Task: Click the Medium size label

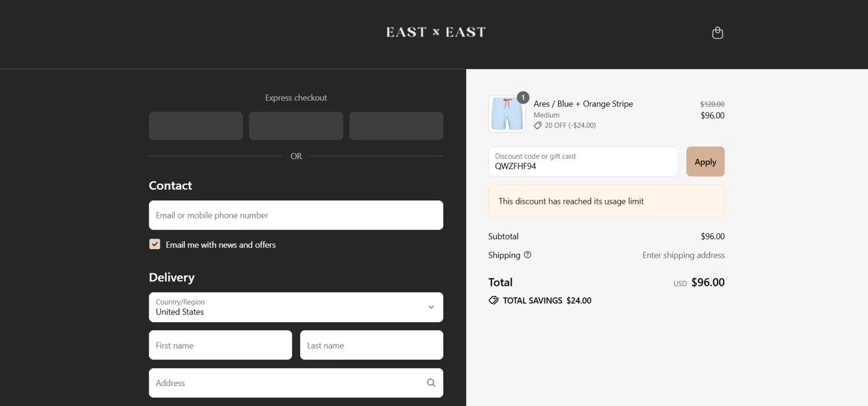Action: tap(546, 115)
